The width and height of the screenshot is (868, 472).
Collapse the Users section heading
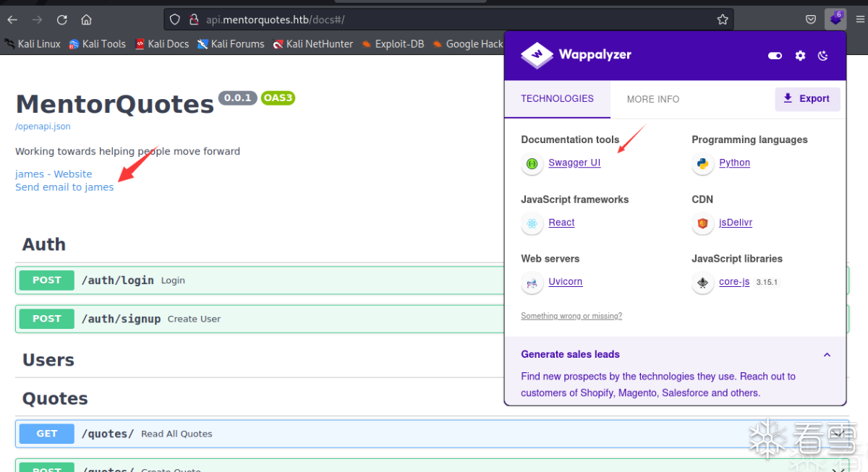(48, 360)
